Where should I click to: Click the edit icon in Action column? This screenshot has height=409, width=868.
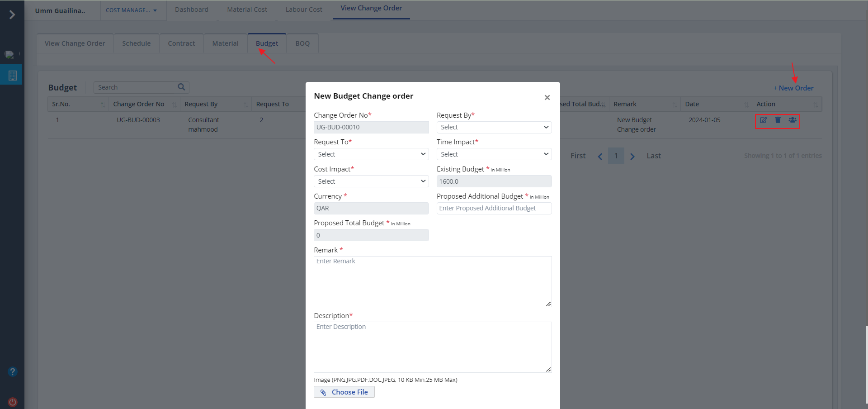(x=763, y=120)
